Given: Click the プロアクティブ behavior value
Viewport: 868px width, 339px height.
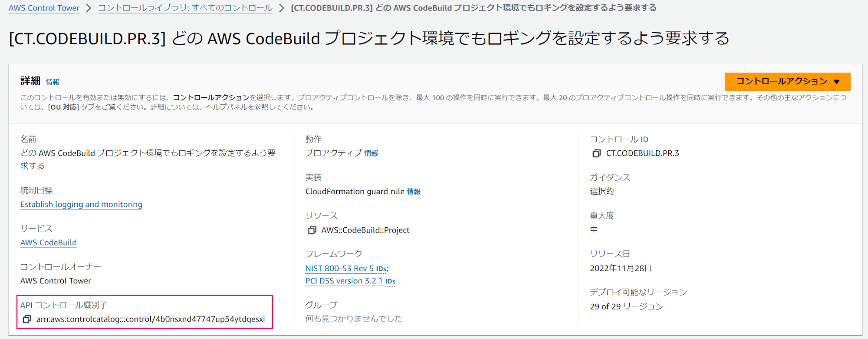Looking at the screenshot, I should pyautogui.click(x=333, y=153).
